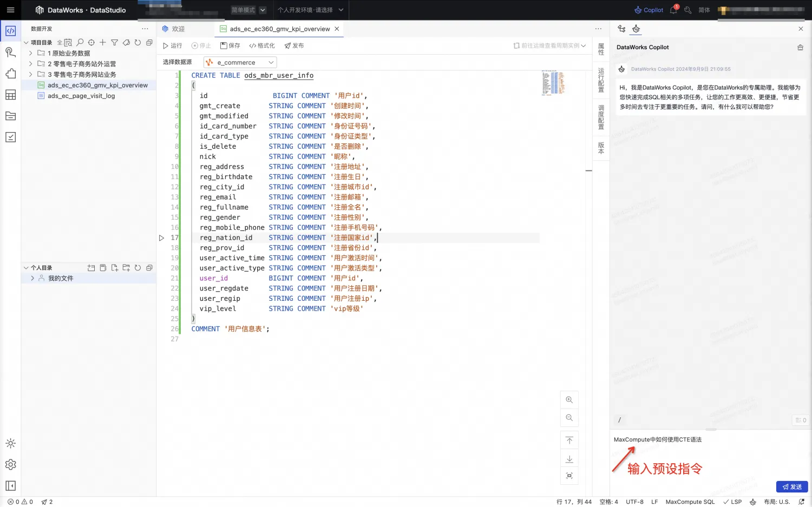Toggle the theme sun icon
This screenshot has height=507, width=812.
[x=10, y=443]
